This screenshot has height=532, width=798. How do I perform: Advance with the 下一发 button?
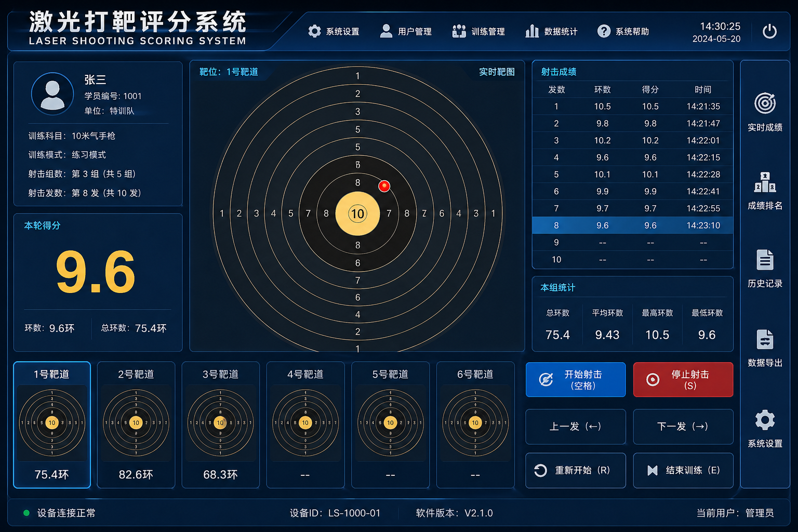(x=683, y=427)
